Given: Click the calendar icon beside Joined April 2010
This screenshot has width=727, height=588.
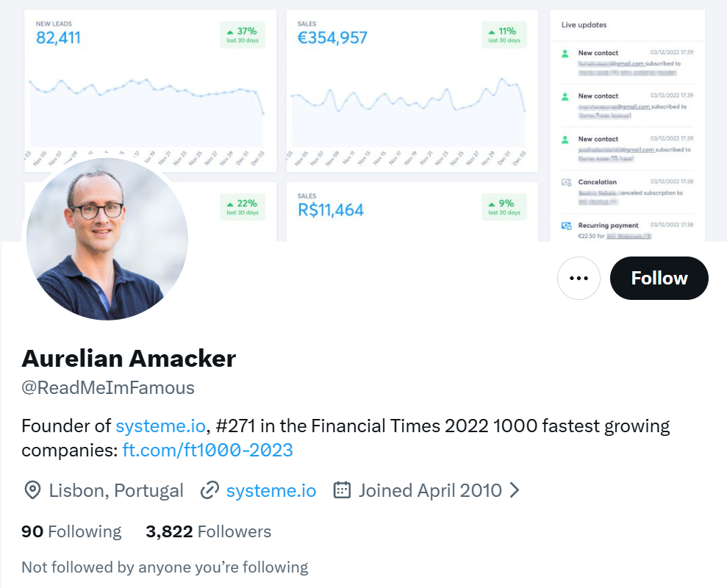Looking at the screenshot, I should pos(342,490).
